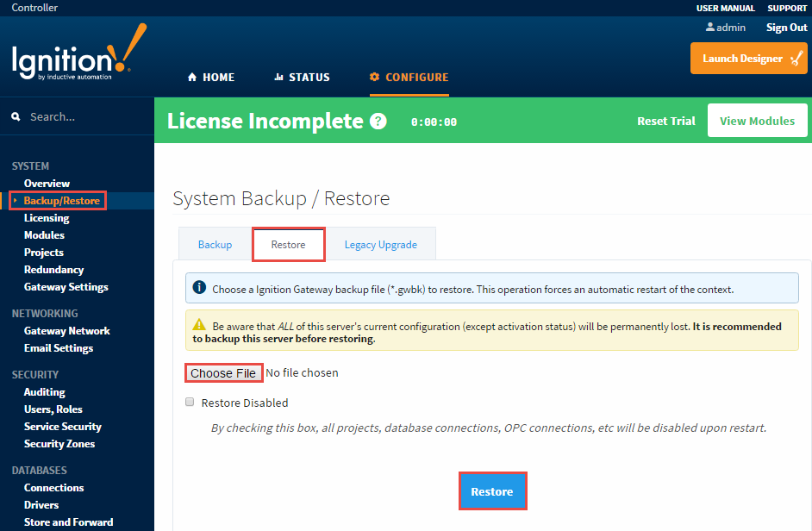Click the Reset Trial link
Screen dimensions: 812x531
point(665,121)
